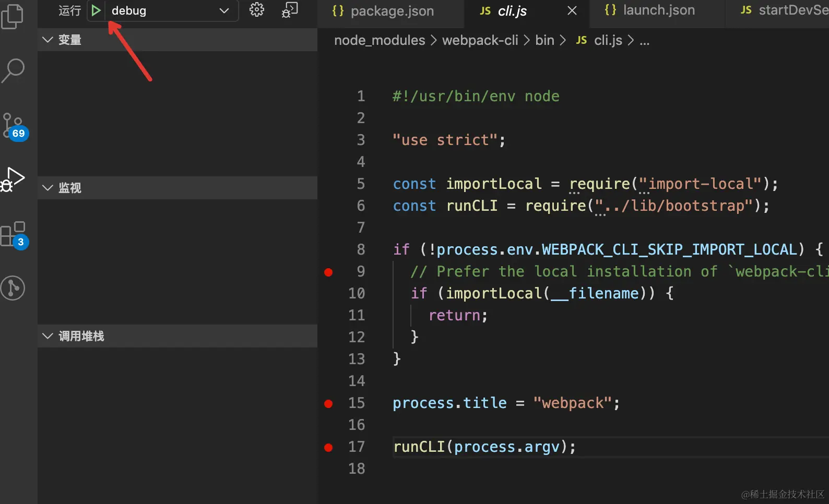Click node_modules in the breadcrumb

tap(380, 40)
